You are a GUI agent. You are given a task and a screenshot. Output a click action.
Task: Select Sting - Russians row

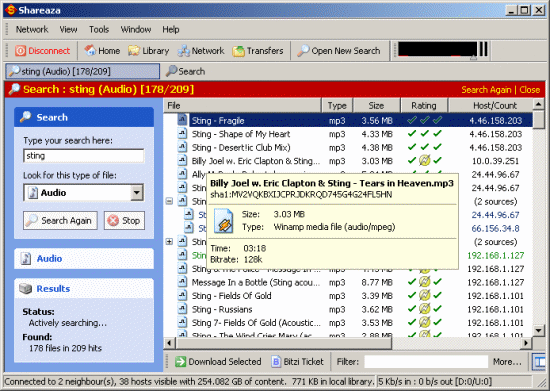coord(348,309)
